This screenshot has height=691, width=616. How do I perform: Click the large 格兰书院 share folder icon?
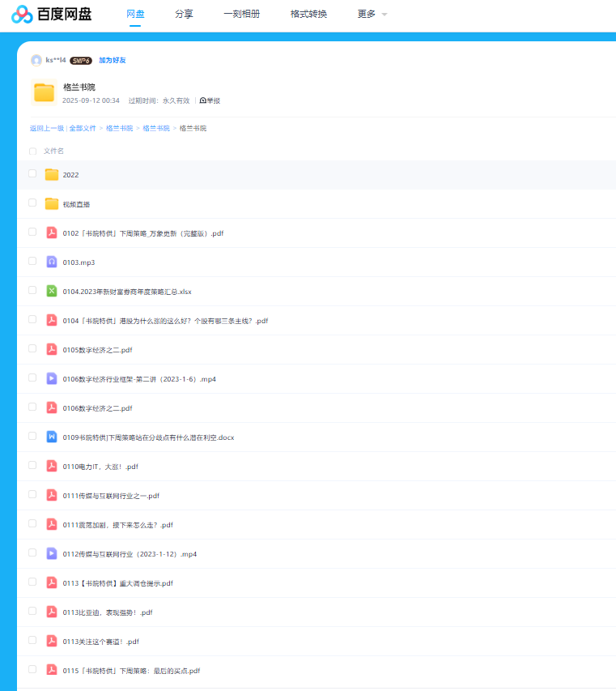[44, 93]
